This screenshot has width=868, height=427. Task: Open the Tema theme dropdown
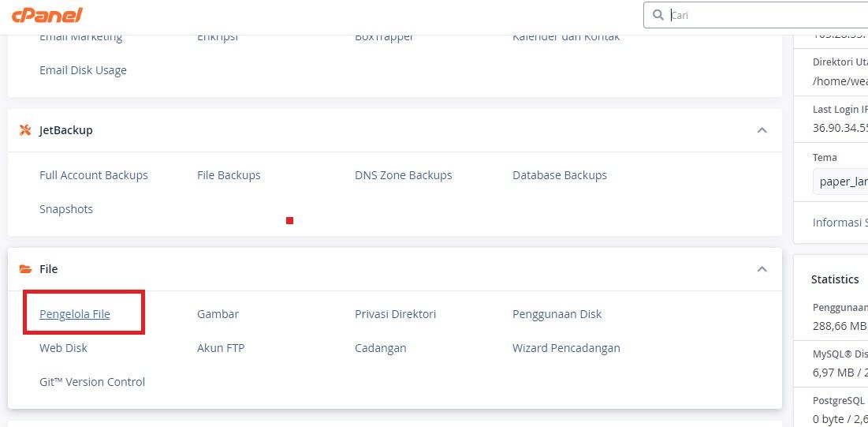point(840,182)
